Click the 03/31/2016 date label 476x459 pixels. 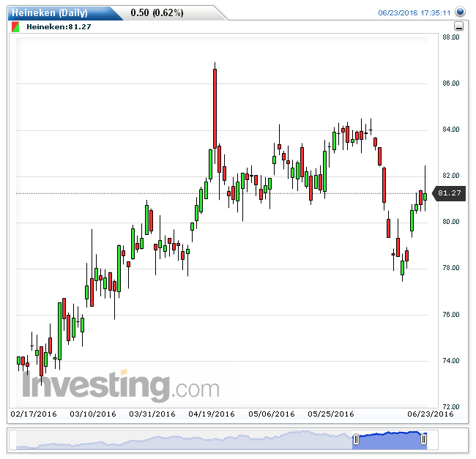[152, 414]
